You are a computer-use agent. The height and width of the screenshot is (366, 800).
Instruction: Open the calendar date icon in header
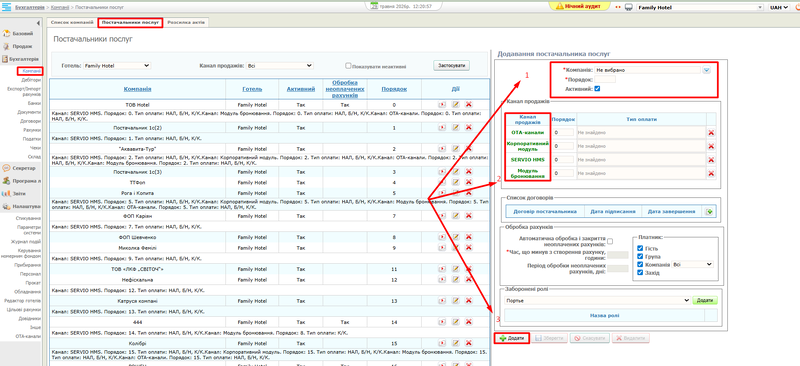pyautogui.click(x=374, y=6)
